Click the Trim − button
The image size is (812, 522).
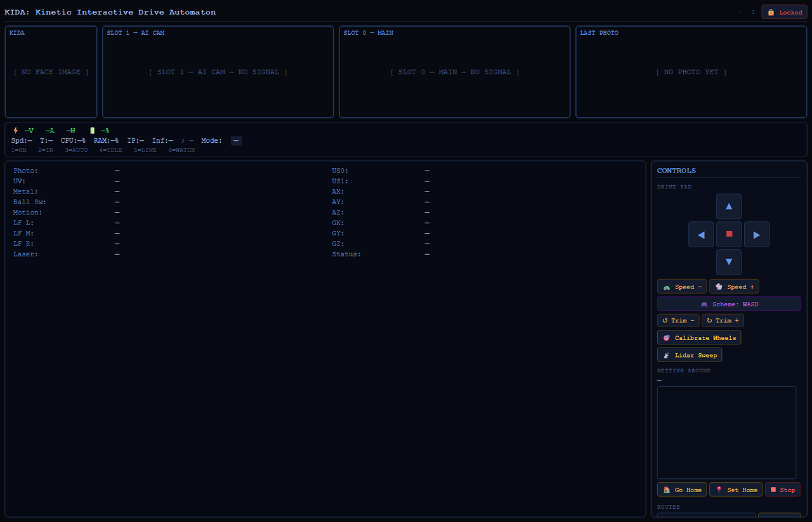(678, 320)
